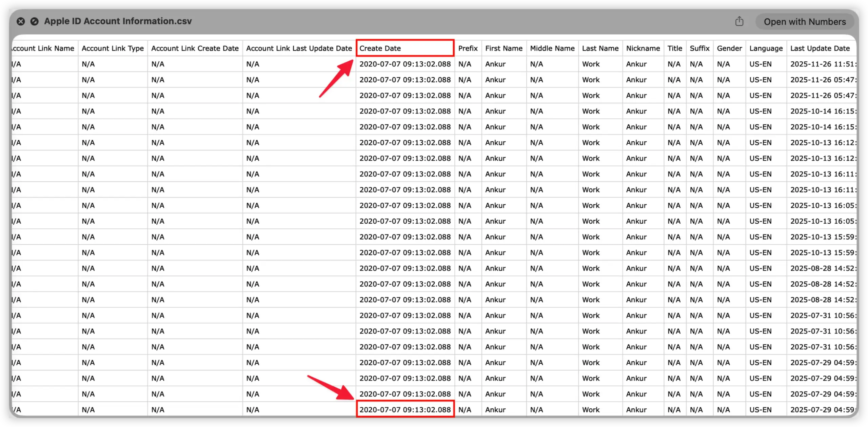Select the Gender column header

click(x=729, y=48)
